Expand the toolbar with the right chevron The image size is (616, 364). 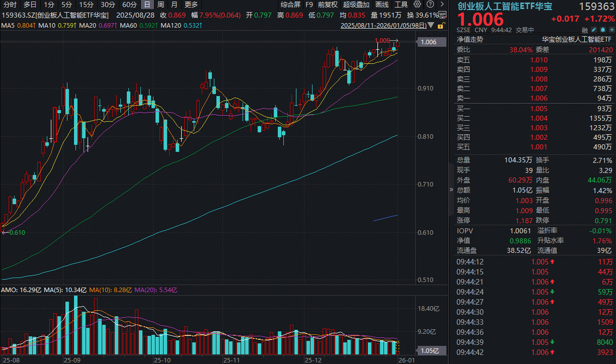pyautogui.click(x=442, y=4)
